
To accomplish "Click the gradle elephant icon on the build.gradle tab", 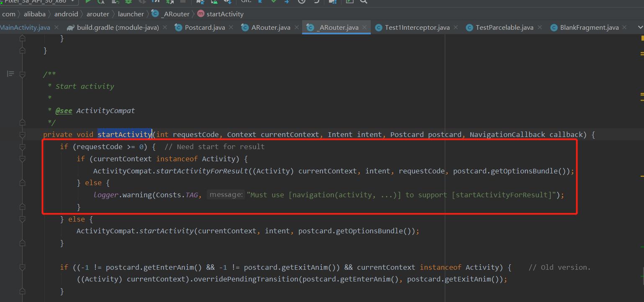I will point(70,28).
